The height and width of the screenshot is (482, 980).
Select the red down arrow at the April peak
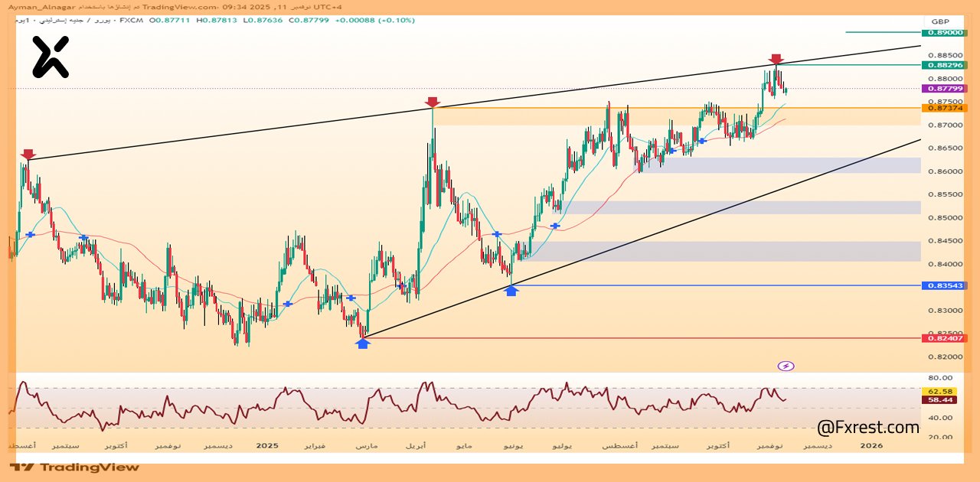[x=432, y=102]
